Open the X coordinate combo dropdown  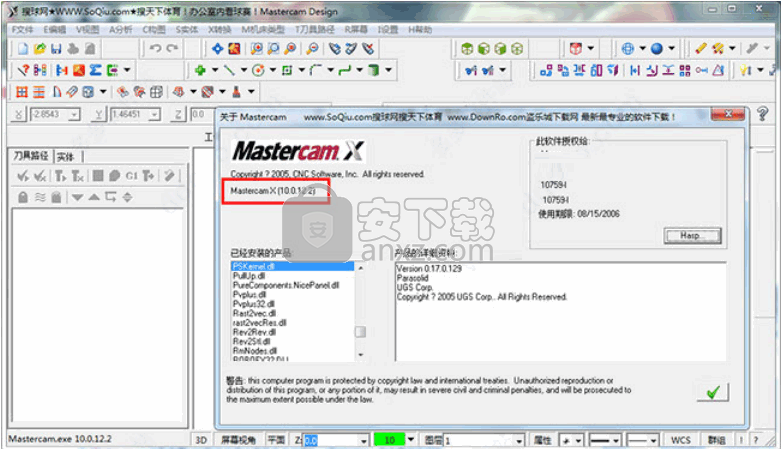click(75, 115)
